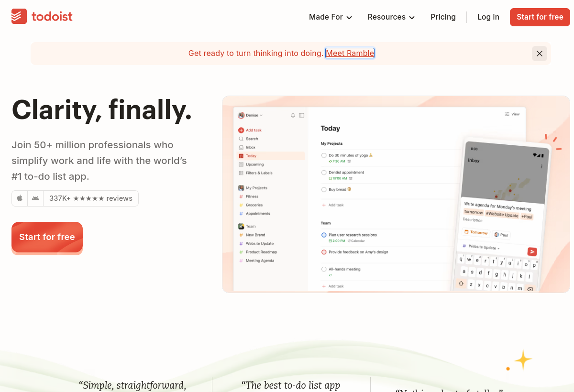
Task: Check off Dentist appointment task
Action: 324,173
